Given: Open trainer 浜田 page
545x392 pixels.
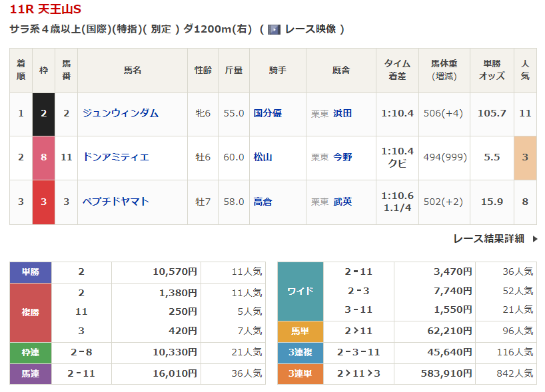Looking at the screenshot, I should point(342,113).
